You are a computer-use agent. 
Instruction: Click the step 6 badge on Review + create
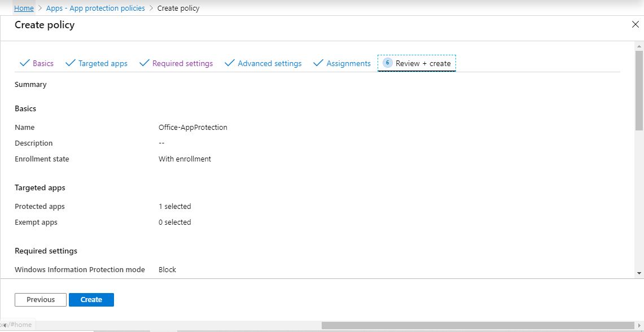(388, 63)
